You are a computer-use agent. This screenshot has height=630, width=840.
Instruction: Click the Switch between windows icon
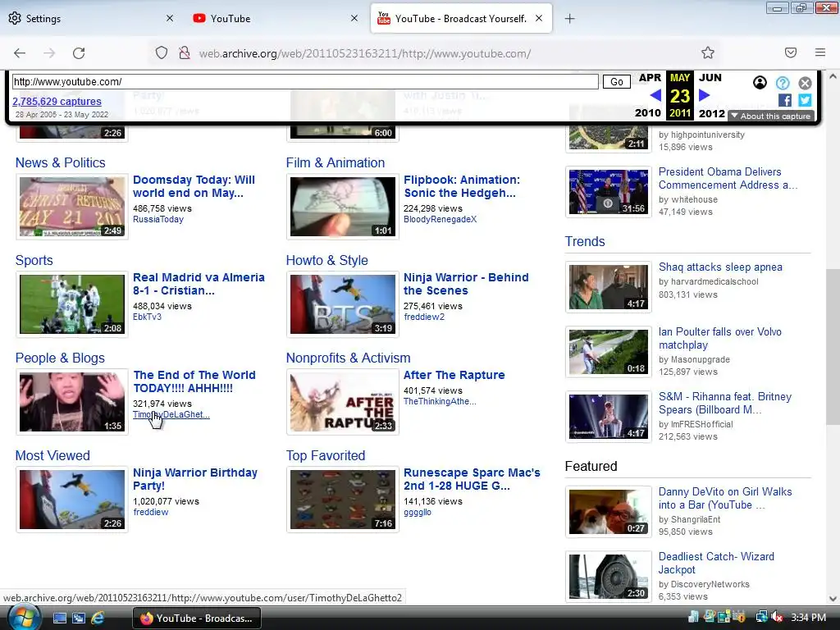79,618
